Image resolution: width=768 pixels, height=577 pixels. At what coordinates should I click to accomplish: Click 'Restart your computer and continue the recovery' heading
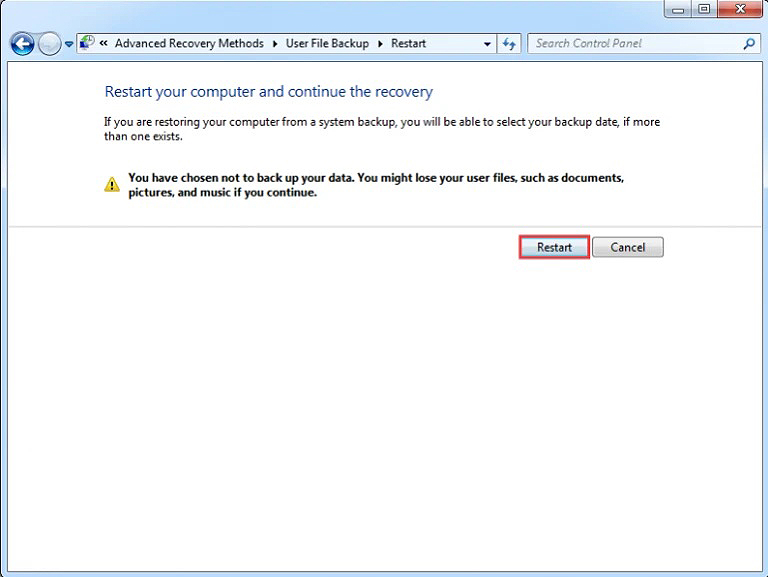tap(269, 92)
